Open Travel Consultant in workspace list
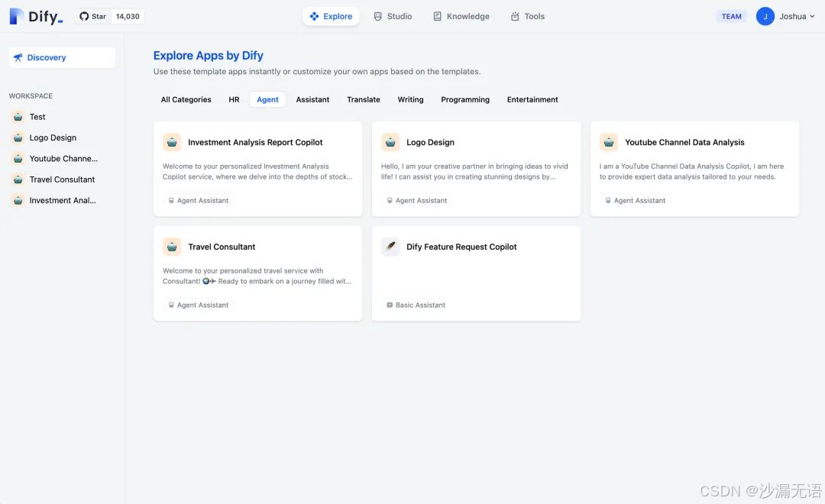The width and height of the screenshot is (825, 504). [x=62, y=179]
